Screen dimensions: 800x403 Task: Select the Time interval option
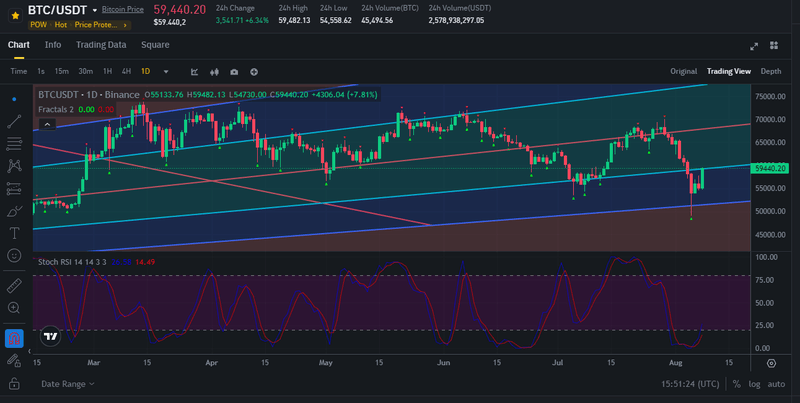19,71
